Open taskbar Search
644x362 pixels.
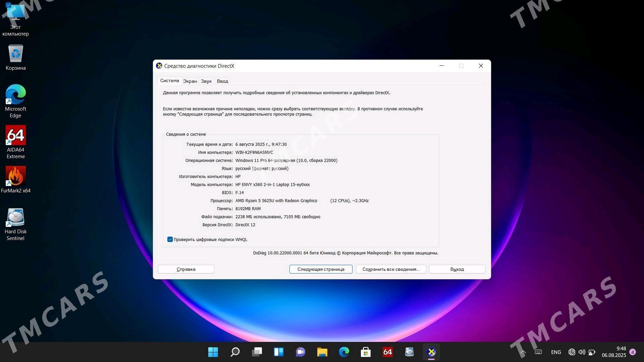click(235, 352)
